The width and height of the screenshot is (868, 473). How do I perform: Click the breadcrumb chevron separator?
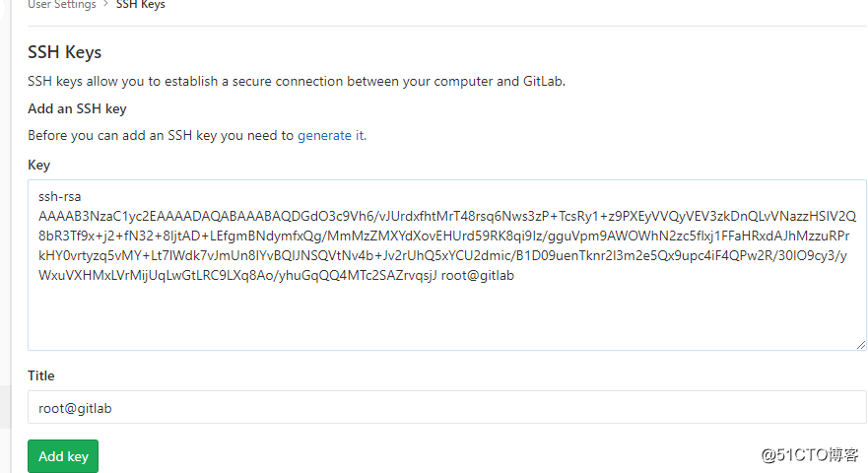pyautogui.click(x=105, y=4)
